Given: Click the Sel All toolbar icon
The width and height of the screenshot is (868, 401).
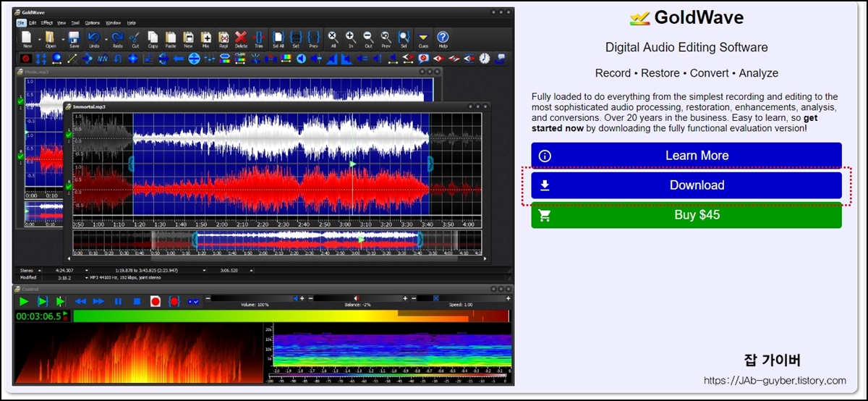Looking at the screenshot, I should click(278, 38).
